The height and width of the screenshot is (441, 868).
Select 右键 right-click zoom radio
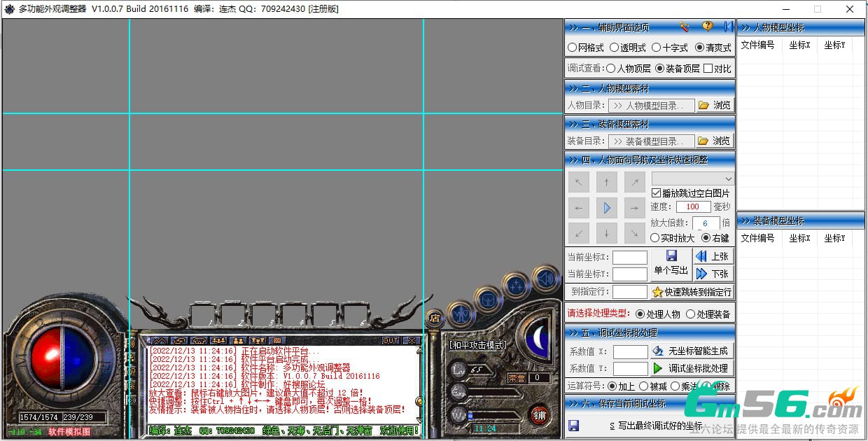click(x=715, y=237)
